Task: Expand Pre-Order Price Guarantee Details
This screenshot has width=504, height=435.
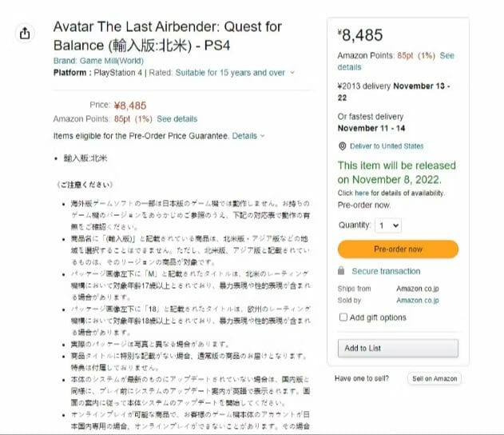Action: pyautogui.click(x=248, y=136)
